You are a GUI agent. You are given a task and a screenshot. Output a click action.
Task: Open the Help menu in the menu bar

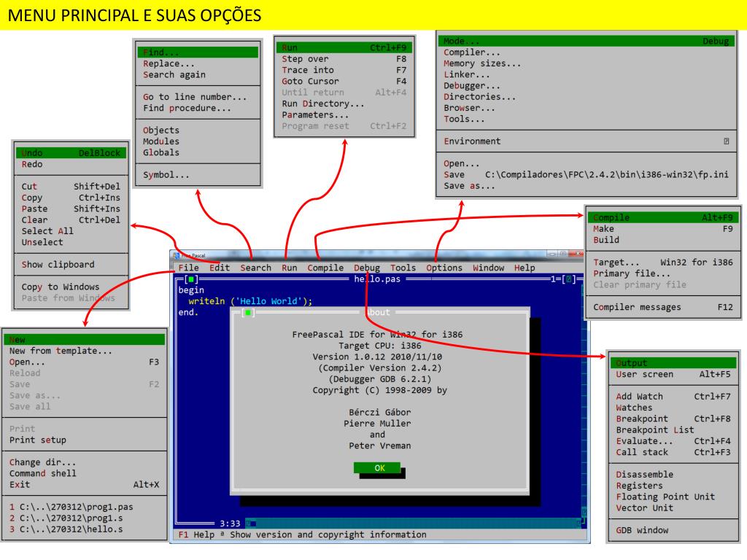coord(525,268)
